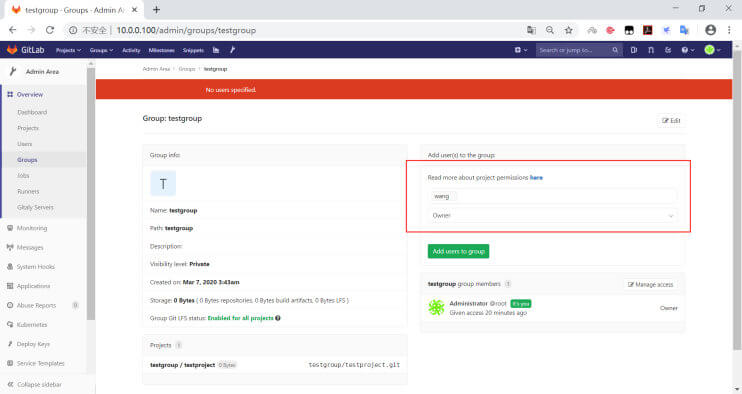Open Milestones in the top navbar
742x394 pixels.
(x=161, y=50)
